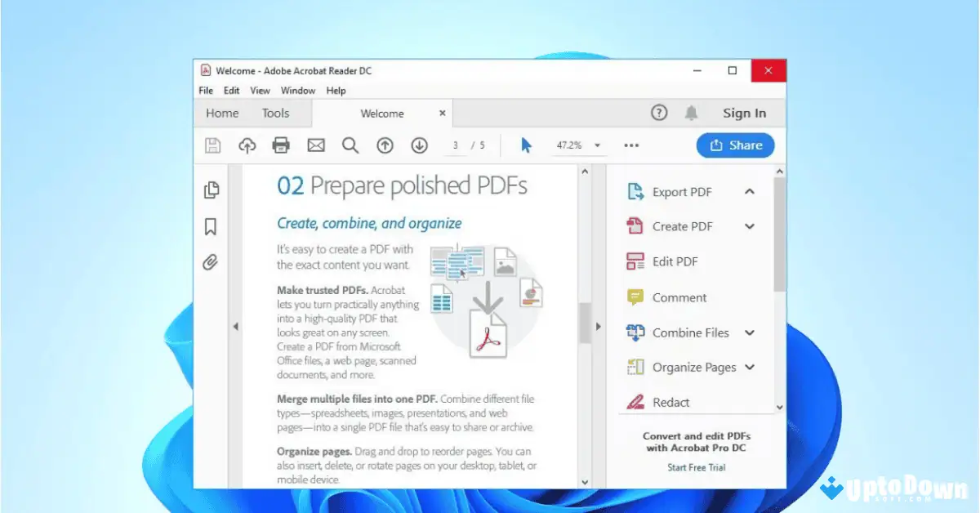The height and width of the screenshot is (513, 980).
Task: Open the Find search tool
Action: pos(350,145)
